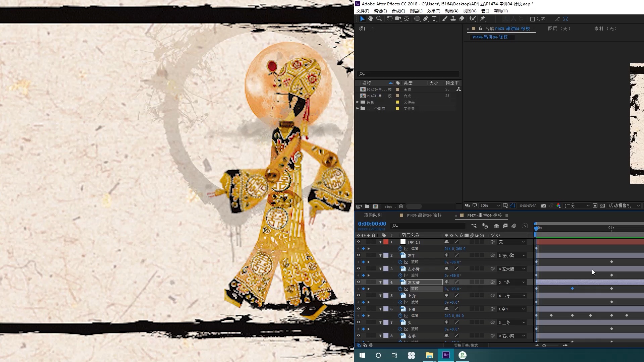This screenshot has width=644, height=362.
Task: Open the 文件(F) menu
Action: pos(363,11)
